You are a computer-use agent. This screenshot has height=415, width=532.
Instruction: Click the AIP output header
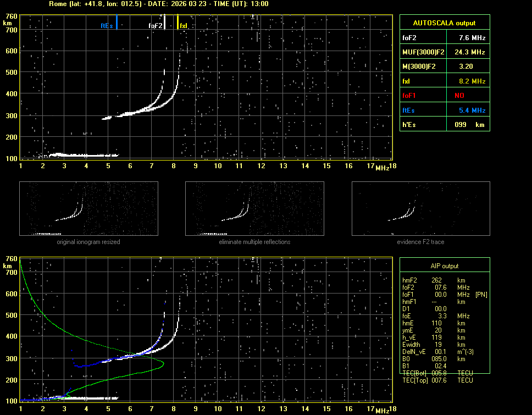tap(444, 266)
